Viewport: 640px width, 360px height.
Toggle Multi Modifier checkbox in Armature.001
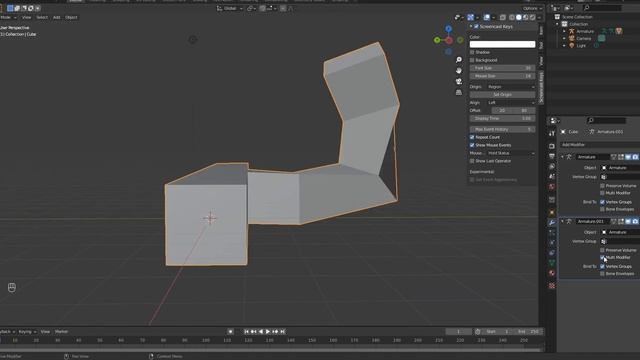pos(602,258)
